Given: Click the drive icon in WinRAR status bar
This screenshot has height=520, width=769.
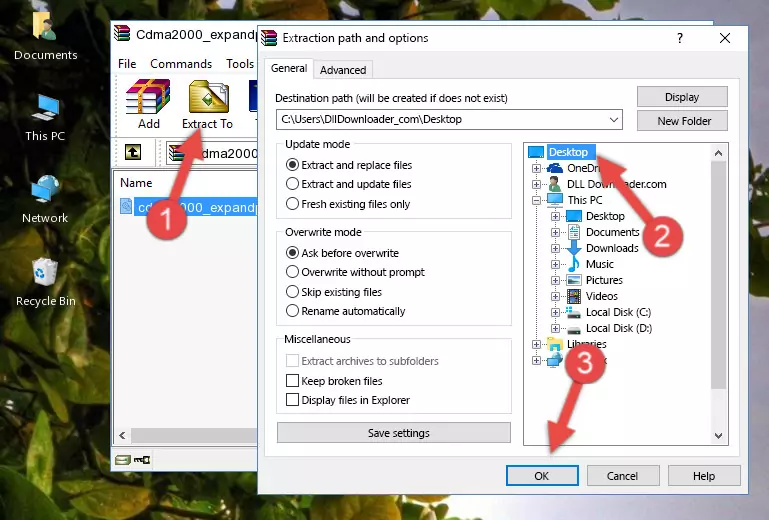Looking at the screenshot, I should (123, 460).
